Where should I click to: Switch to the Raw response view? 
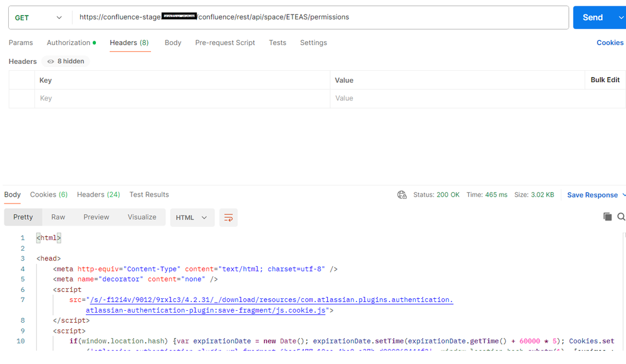[58, 217]
